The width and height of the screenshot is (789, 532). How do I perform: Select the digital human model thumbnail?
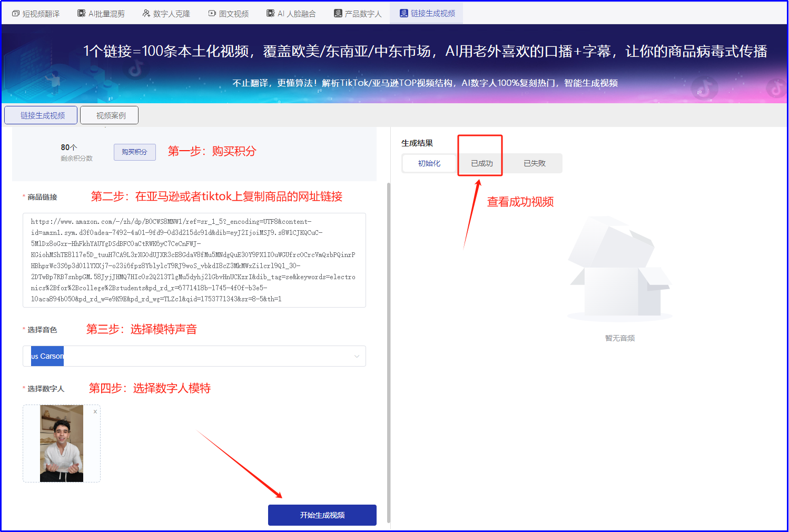click(x=61, y=444)
